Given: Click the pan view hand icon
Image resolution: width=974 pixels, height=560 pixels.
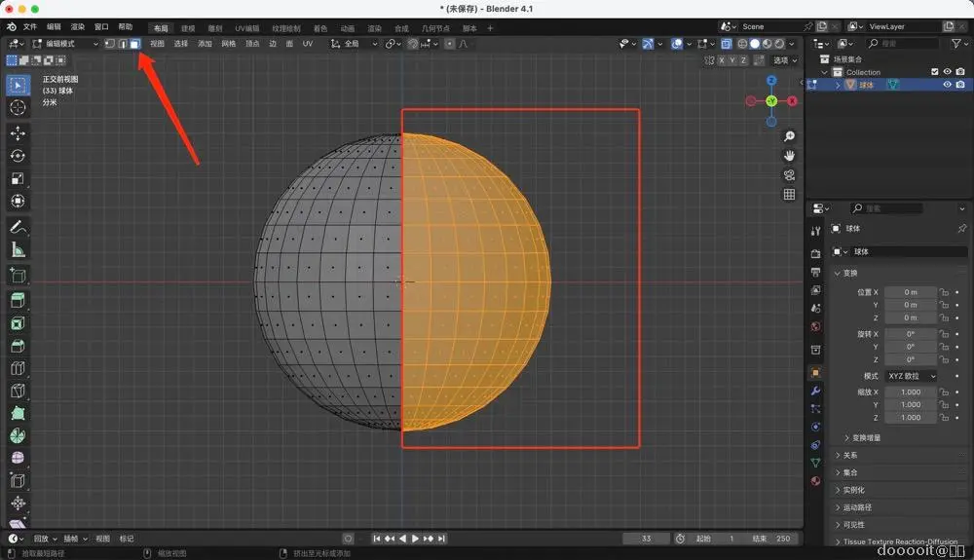Looking at the screenshot, I should (x=789, y=155).
